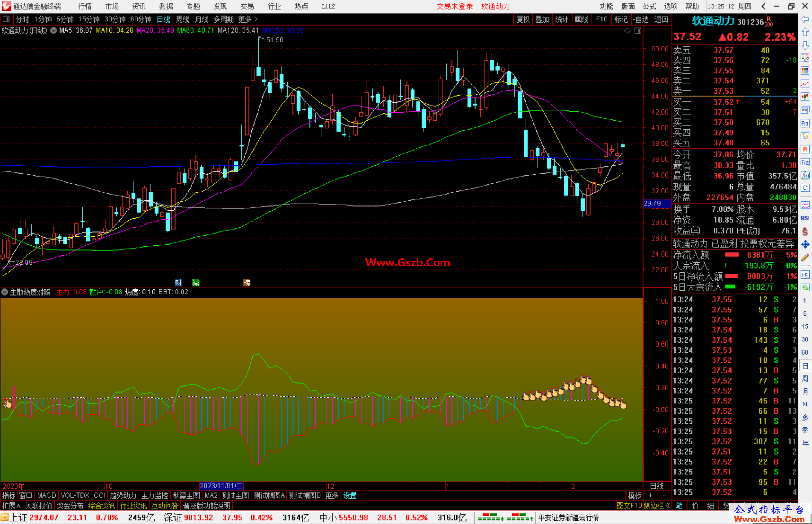Screen dimensions: 812x524
Task: Click the navigation back arrow near clock
Action: (763, 6)
